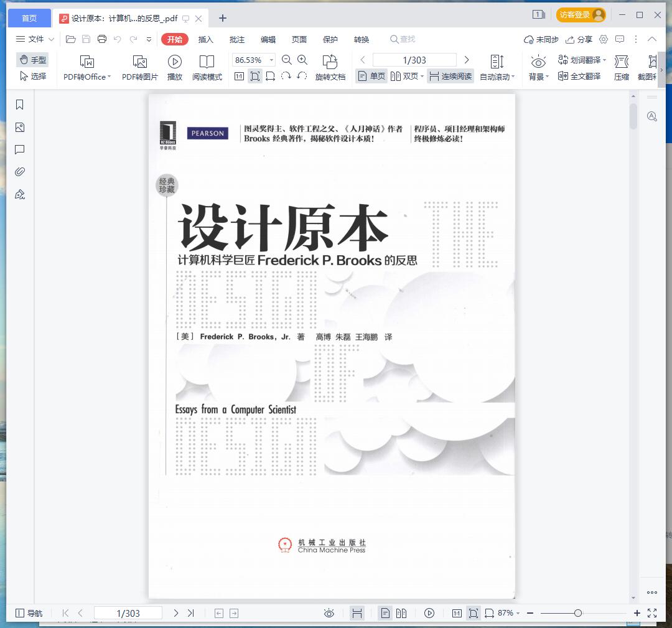Switch to single page view in the status bar

click(x=385, y=613)
